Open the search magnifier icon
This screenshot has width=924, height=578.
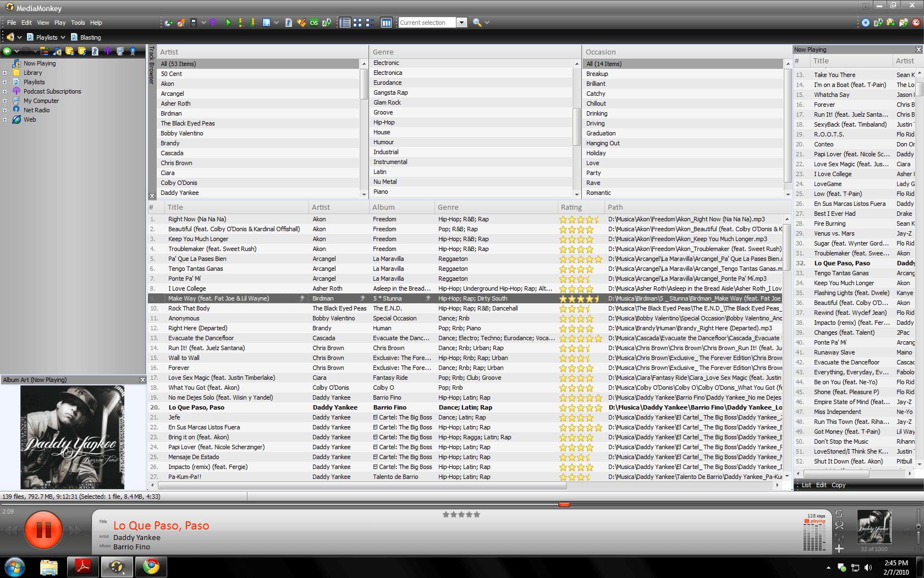(477, 23)
